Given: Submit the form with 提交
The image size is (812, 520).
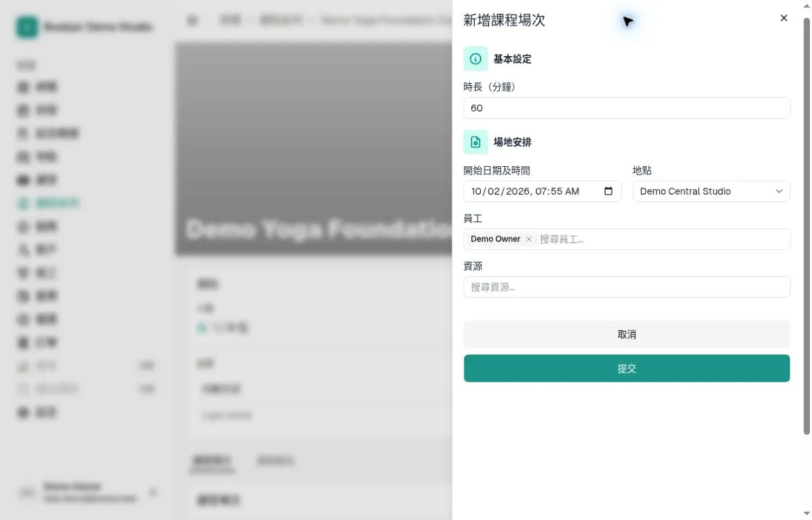Looking at the screenshot, I should click(x=626, y=368).
